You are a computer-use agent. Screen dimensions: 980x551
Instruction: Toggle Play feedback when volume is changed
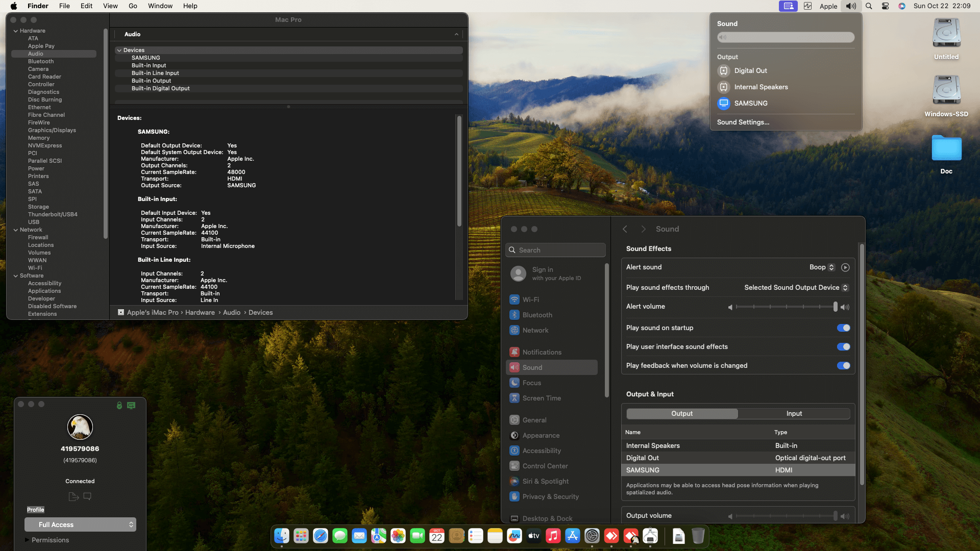(843, 366)
